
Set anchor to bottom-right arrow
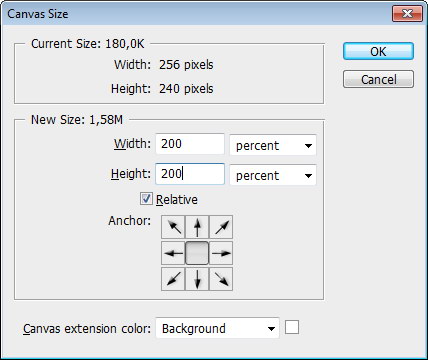point(221,279)
